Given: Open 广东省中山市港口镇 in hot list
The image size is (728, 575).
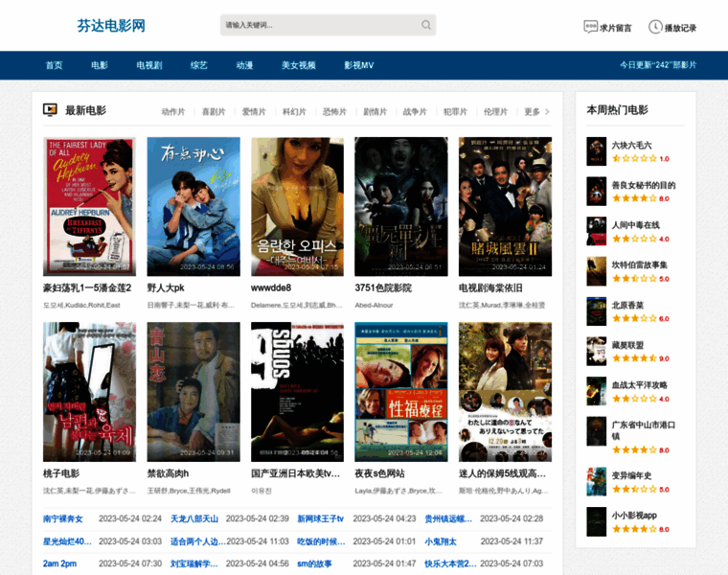Looking at the screenshot, I should [x=644, y=430].
